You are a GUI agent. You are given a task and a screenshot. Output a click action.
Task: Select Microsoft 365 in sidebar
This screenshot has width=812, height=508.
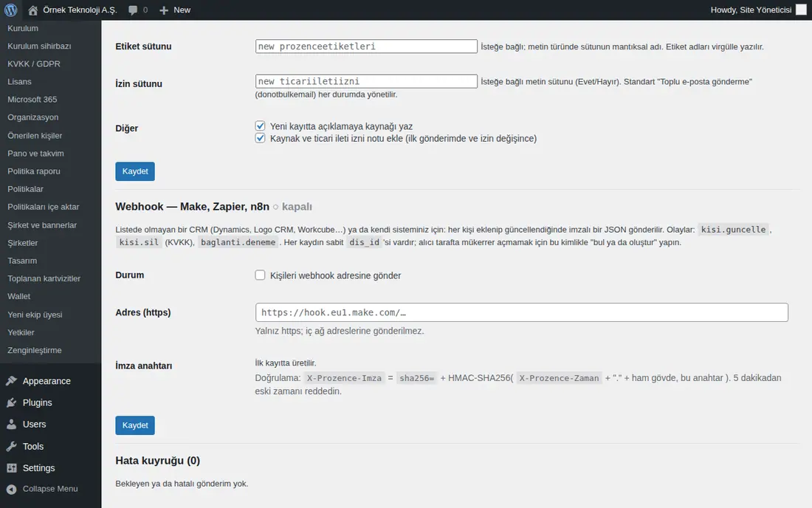coord(32,100)
